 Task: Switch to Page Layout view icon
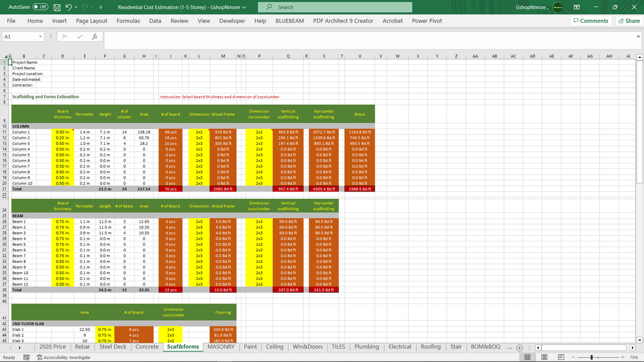(544, 357)
